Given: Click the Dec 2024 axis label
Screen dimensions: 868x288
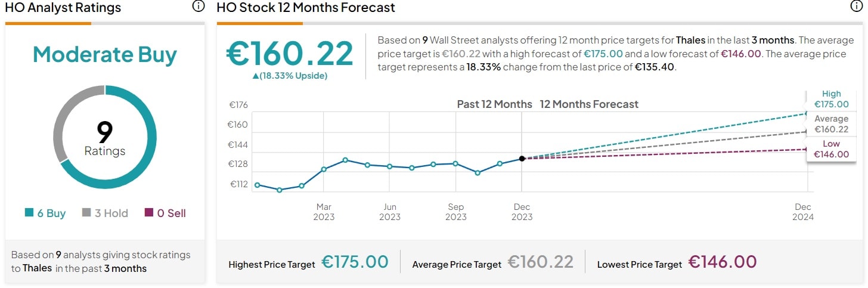Looking at the screenshot, I should tap(802, 212).
